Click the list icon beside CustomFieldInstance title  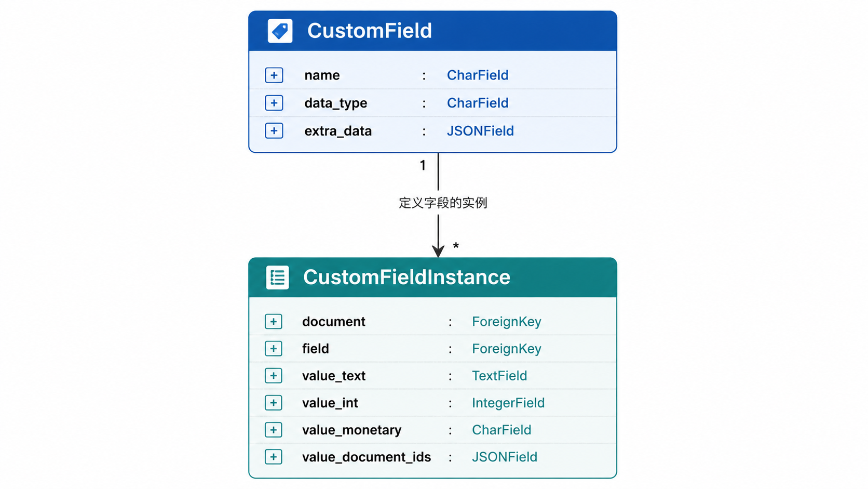[278, 277]
